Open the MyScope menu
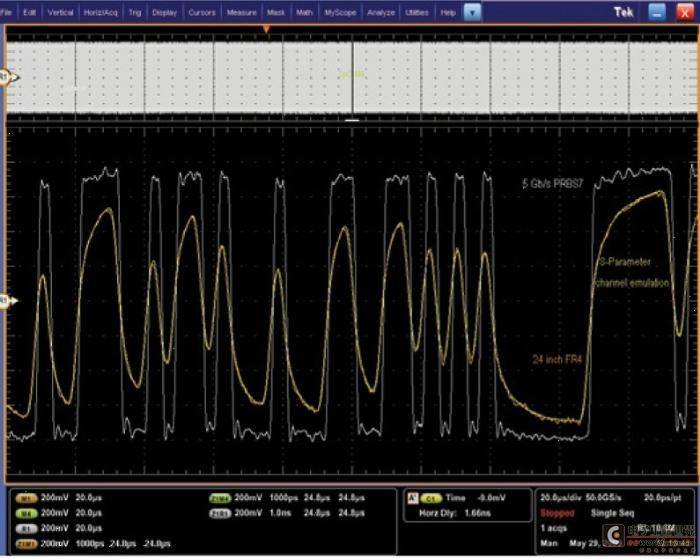 (340, 13)
